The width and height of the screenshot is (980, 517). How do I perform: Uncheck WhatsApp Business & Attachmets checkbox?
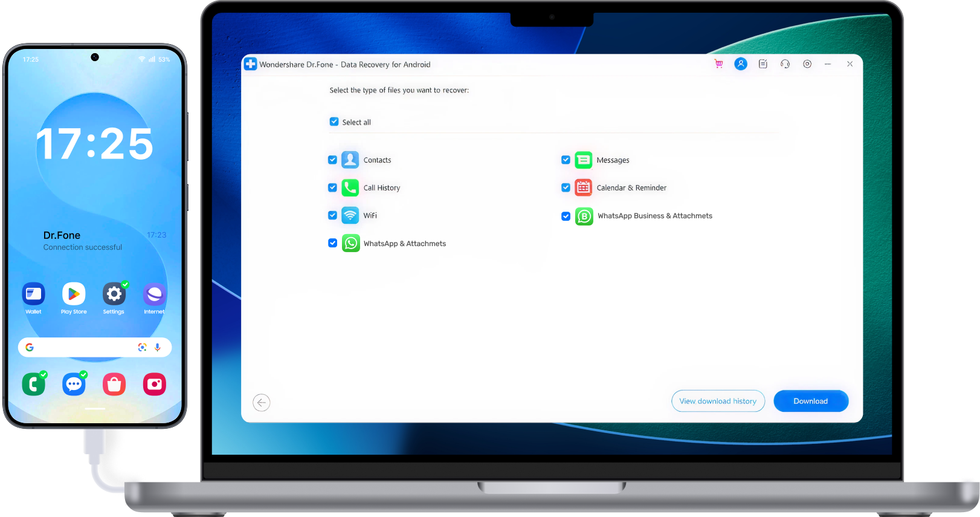point(566,216)
